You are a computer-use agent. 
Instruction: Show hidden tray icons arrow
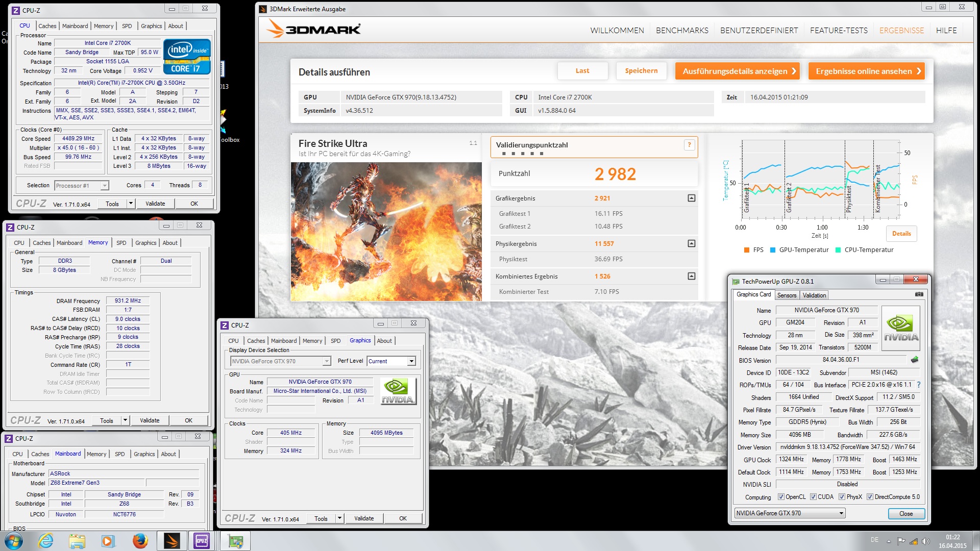coord(889,541)
